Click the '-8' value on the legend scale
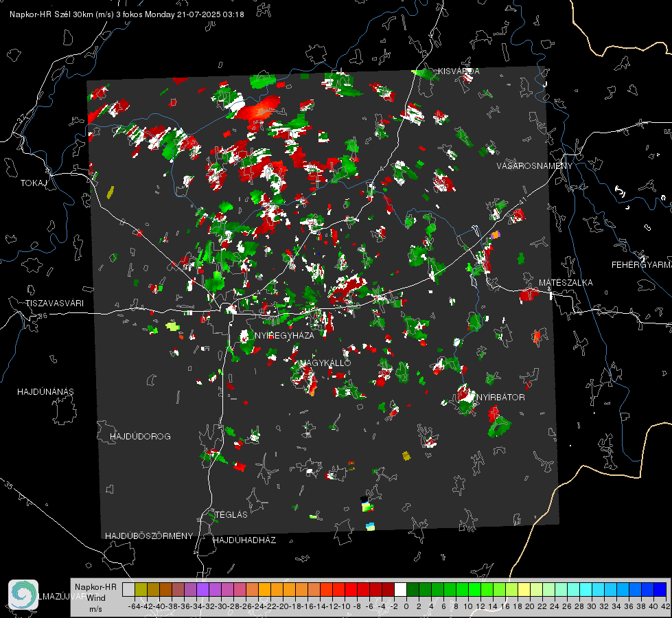The image size is (672, 618). [x=356, y=606]
